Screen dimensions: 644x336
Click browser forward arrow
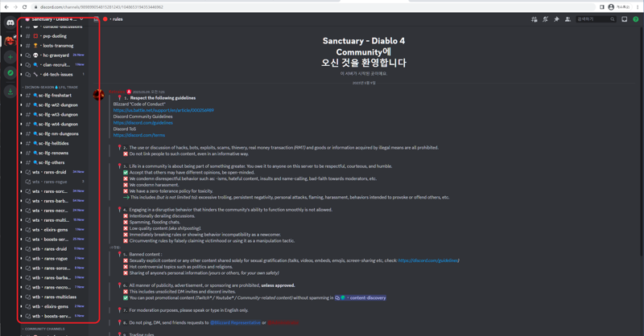[15, 7]
